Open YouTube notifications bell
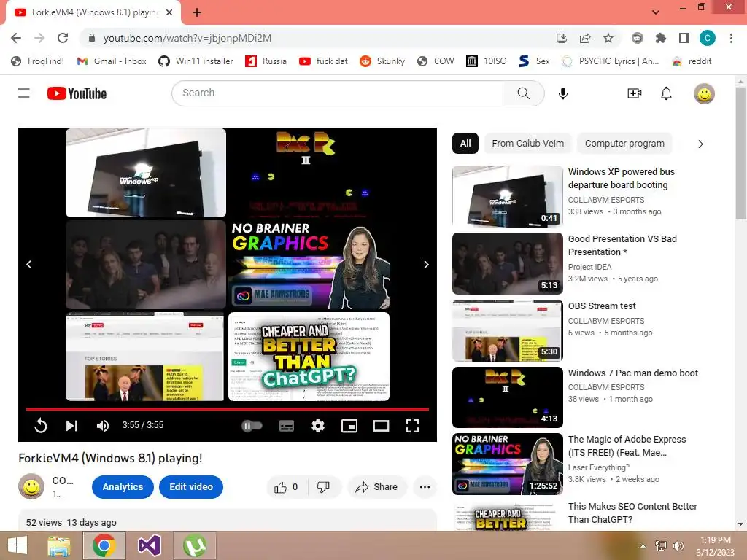747x560 pixels. tap(667, 93)
